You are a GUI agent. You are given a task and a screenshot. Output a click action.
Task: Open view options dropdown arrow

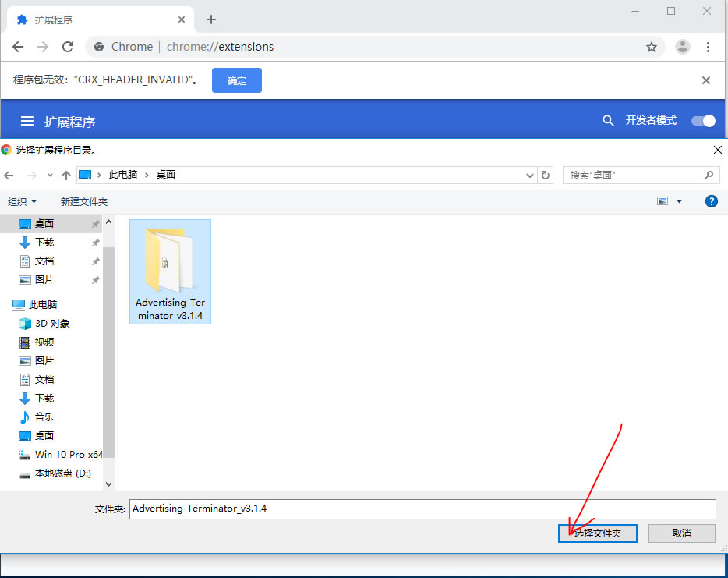pyautogui.click(x=679, y=201)
